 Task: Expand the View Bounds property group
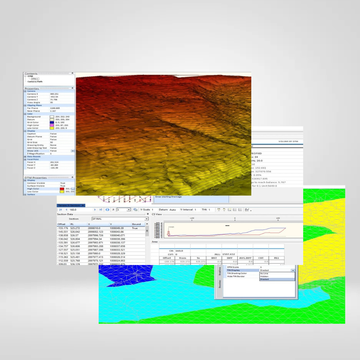coord(25,157)
